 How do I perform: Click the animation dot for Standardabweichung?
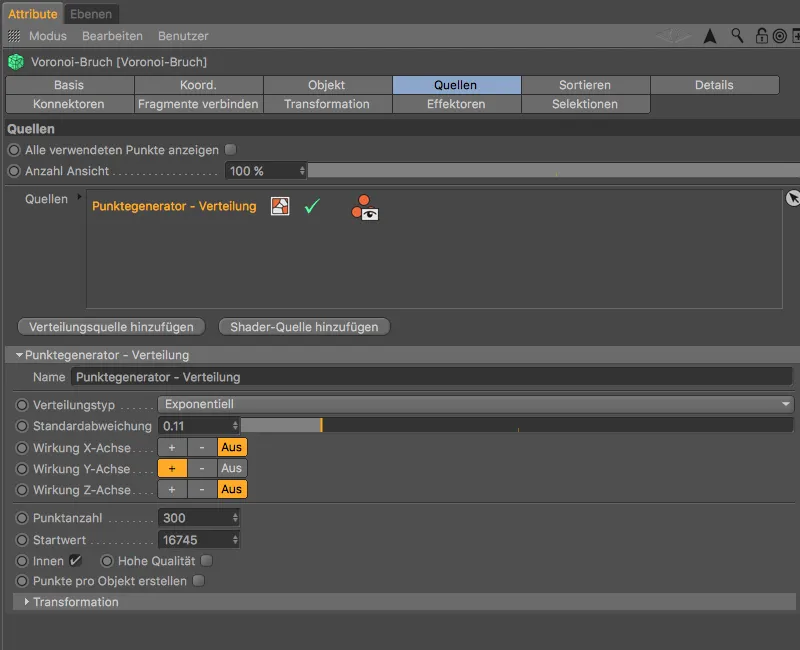click(x=22, y=426)
